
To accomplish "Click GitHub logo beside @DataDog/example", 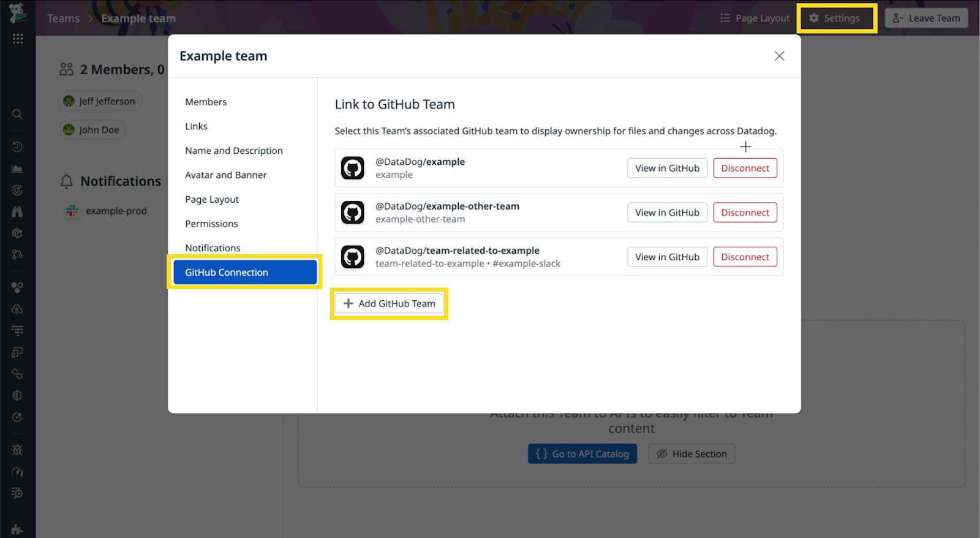I will pyautogui.click(x=353, y=168).
